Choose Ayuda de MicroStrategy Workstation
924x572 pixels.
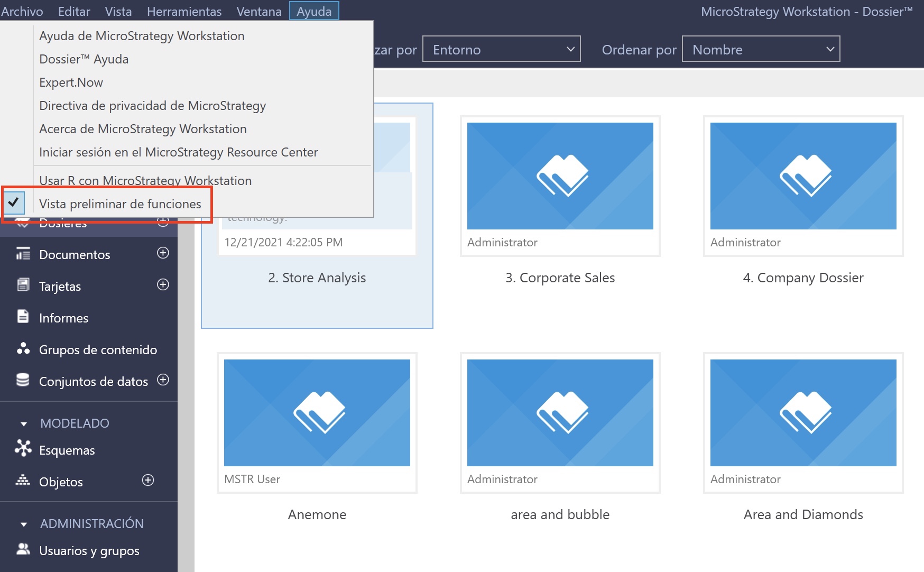pyautogui.click(x=142, y=36)
